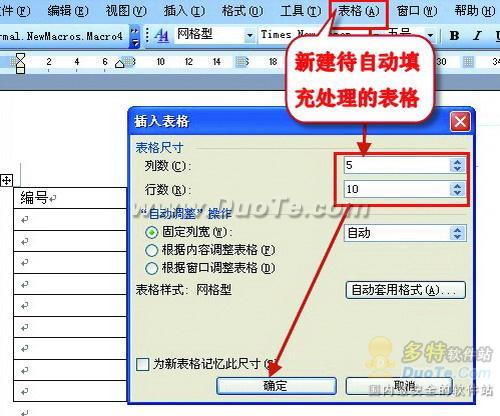Viewport: 500px width, 416px height.
Task: Expand the 网格型 style dropdown
Action: coord(249,35)
